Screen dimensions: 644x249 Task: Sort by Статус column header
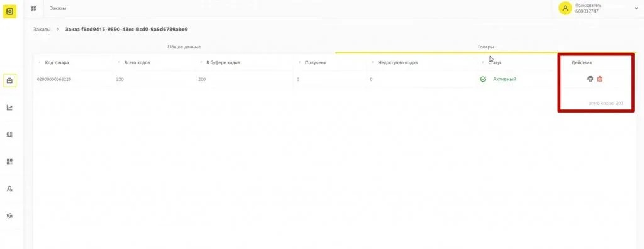coord(495,62)
